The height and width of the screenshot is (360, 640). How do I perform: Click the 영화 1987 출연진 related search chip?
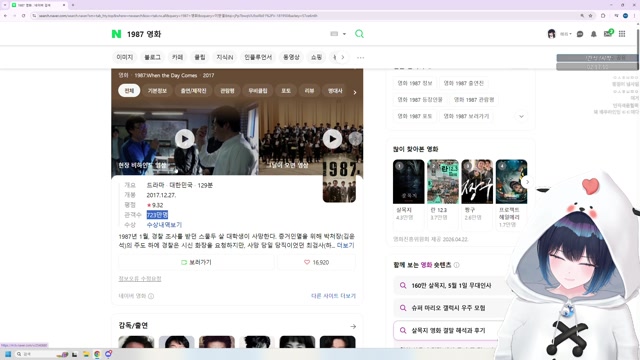pos(463,83)
